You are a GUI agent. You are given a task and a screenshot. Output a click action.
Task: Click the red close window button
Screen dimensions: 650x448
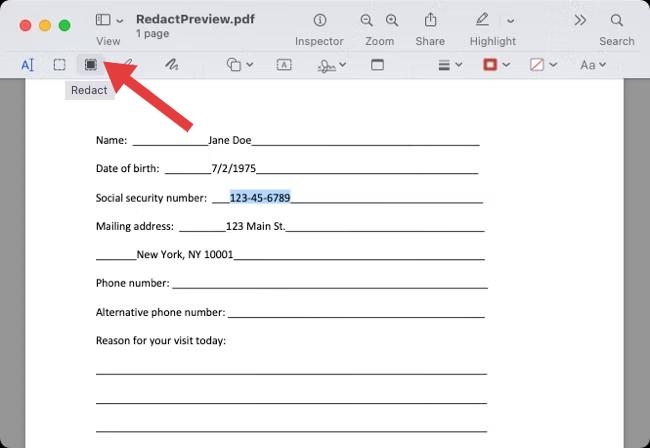(x=26, y=26)
